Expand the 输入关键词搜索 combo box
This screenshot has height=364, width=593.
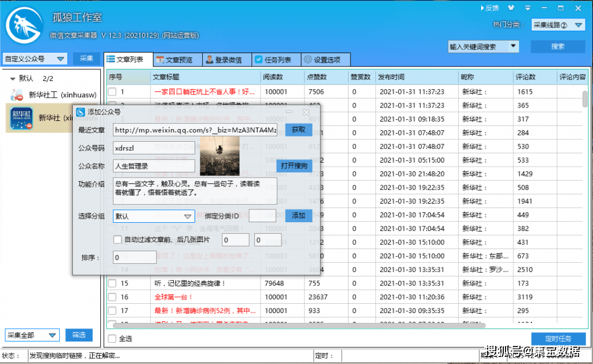513,46
